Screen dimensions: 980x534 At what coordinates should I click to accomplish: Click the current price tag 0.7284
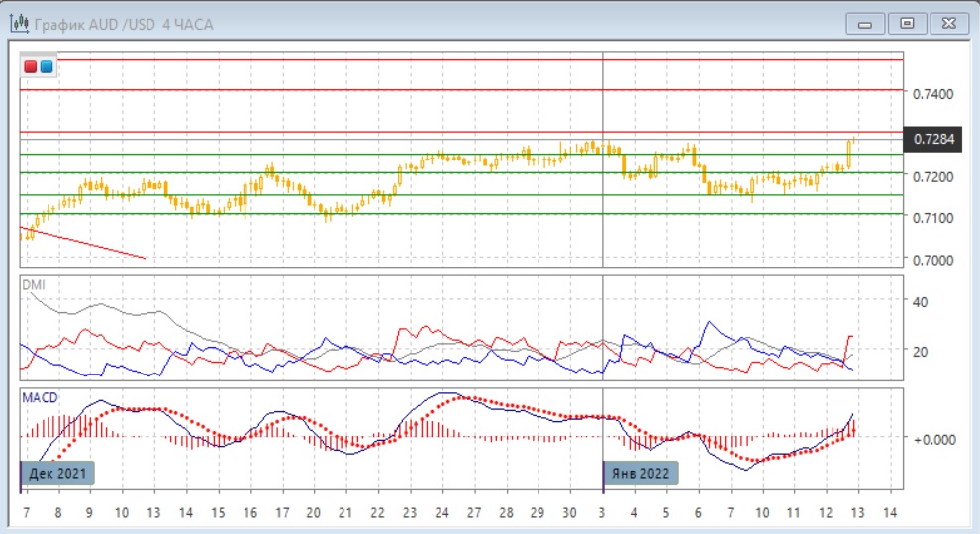pos(933,139)
